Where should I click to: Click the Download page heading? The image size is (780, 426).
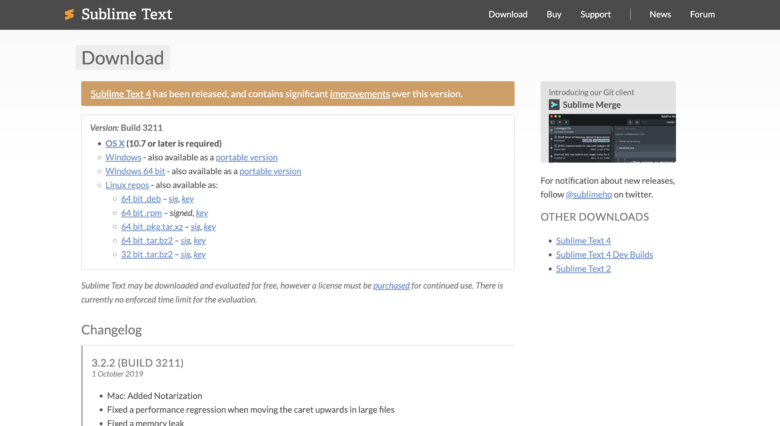click(122, 58)
